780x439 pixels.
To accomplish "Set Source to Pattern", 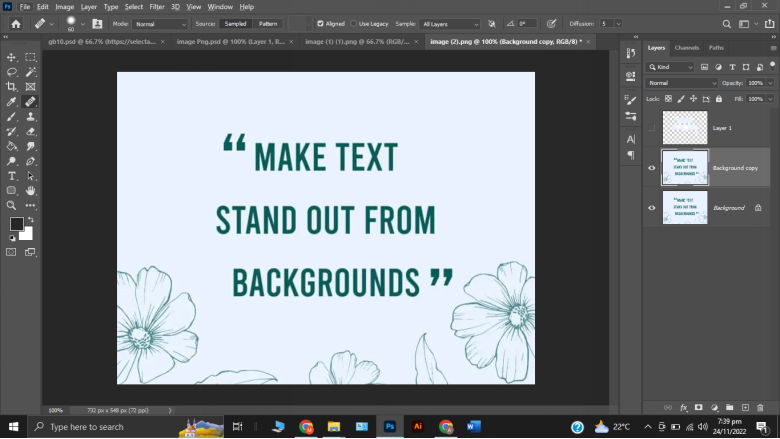I will (268, 24).
